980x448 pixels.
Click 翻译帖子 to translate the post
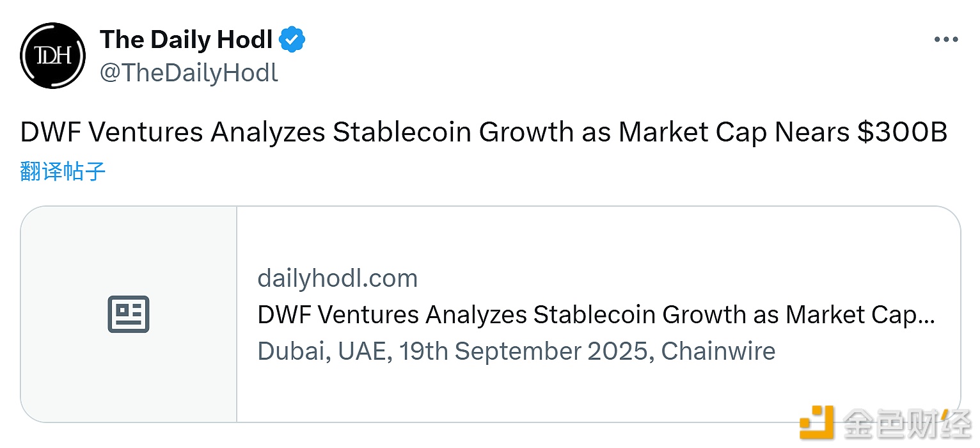point(63,171)
